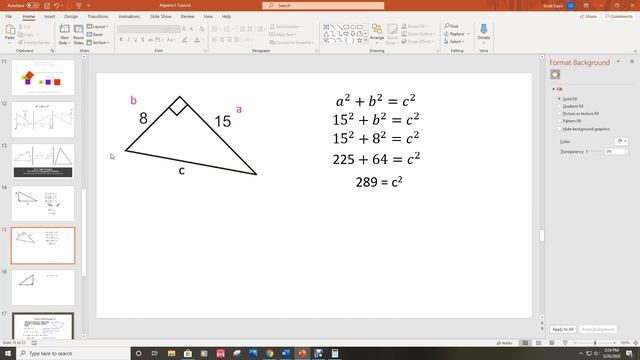Switch to the View tab
Viewport: 640px width, 360px height.
click(208, 16)
